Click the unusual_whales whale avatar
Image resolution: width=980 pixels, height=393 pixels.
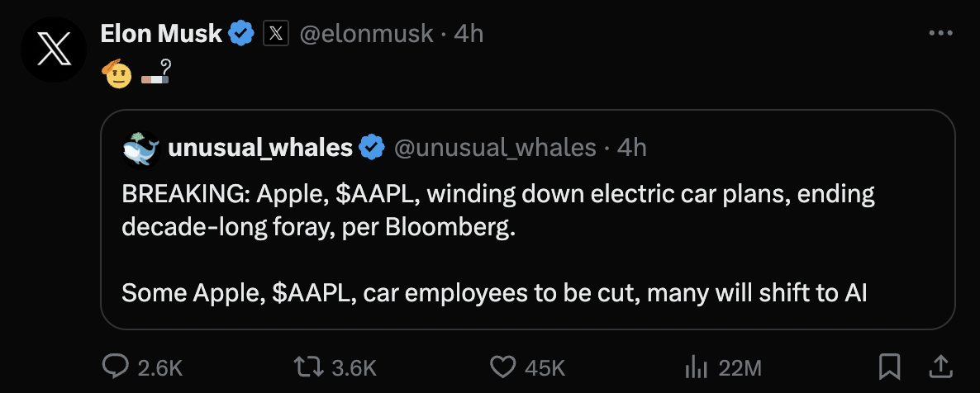pyautogui.click(x=141, y=149)
